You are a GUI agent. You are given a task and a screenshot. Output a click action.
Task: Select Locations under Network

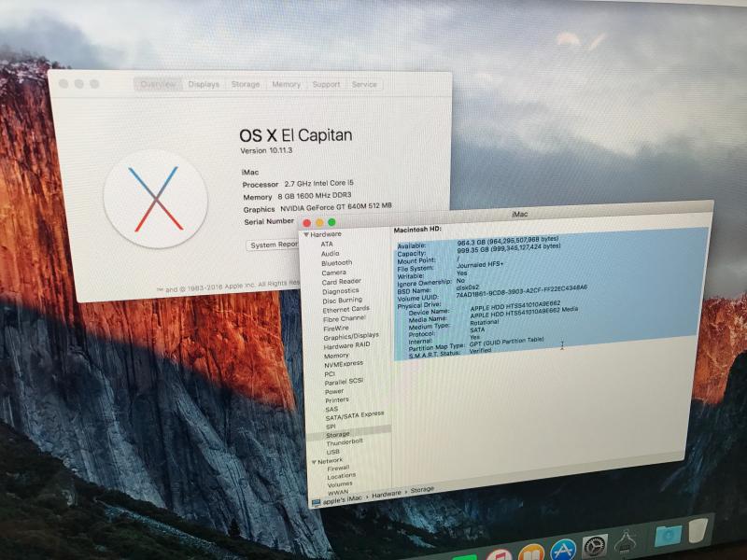point(341,476)
